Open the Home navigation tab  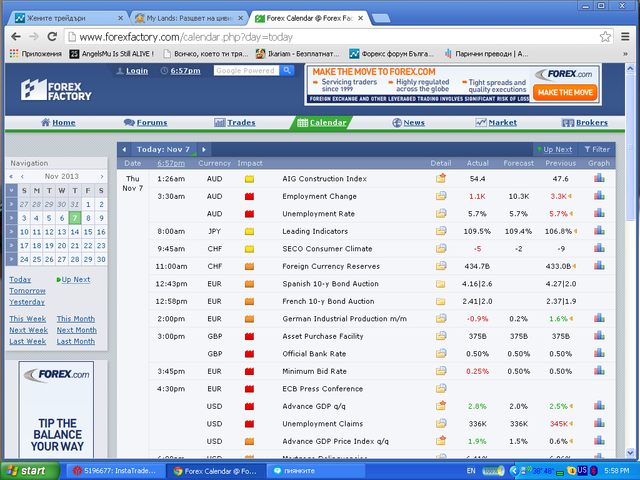point(58,122)
